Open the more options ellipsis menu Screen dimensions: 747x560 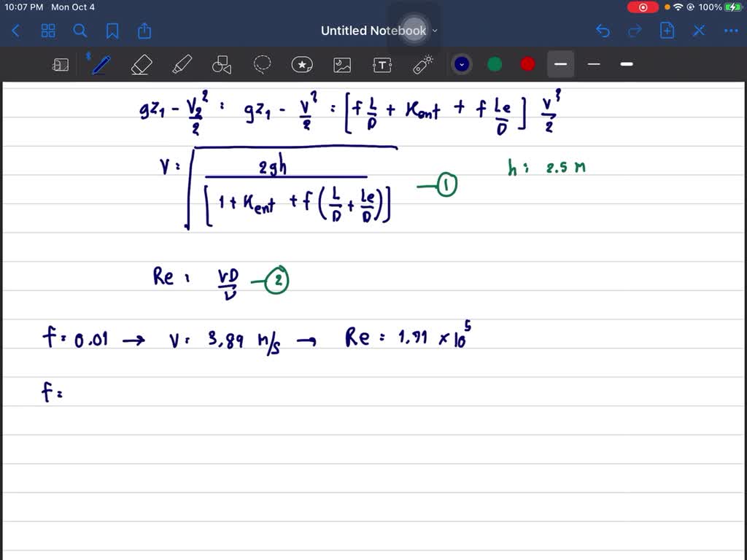pyautogui.click(x=730, y=31)
